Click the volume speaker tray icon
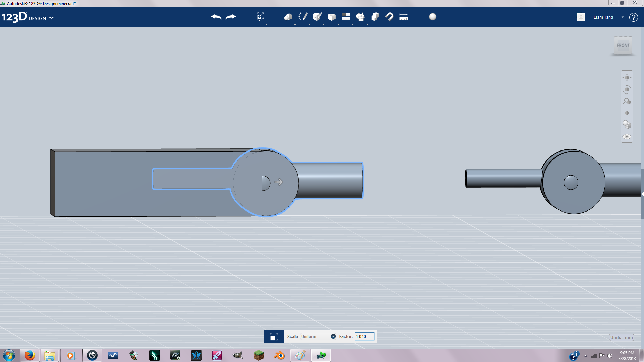644x362 pixels. (x=610, y=356)
